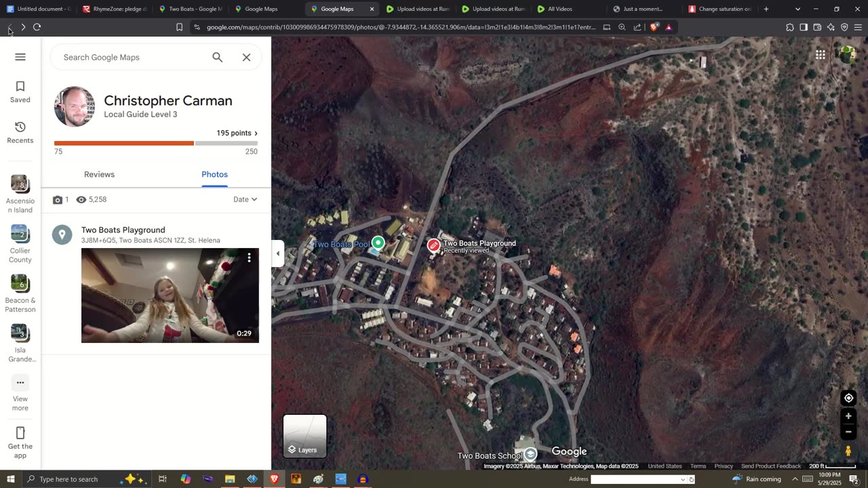Viewport: 868px width, 488px height.
Task: Go back in the browser
Action: (x=9, y=27)
